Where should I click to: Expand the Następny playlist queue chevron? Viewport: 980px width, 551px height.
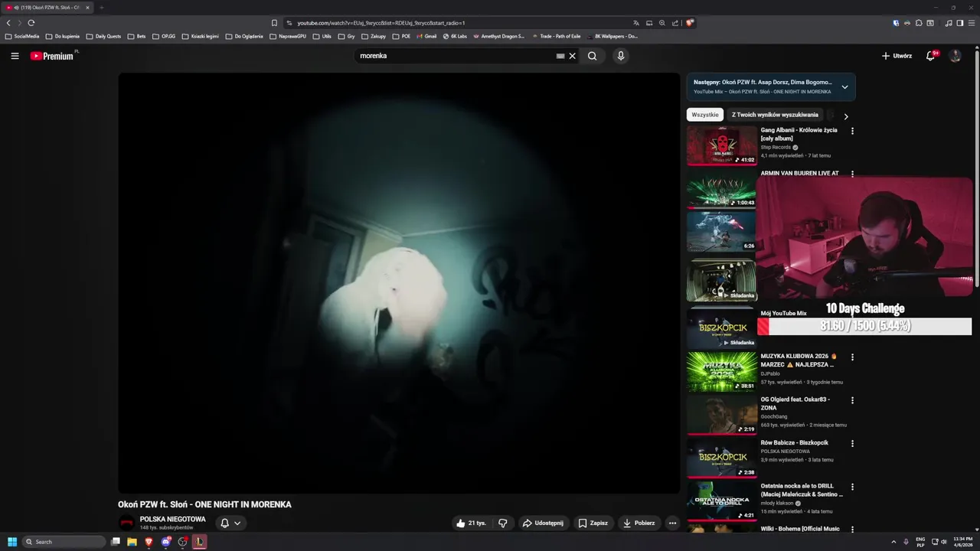[x=844, y=86]
